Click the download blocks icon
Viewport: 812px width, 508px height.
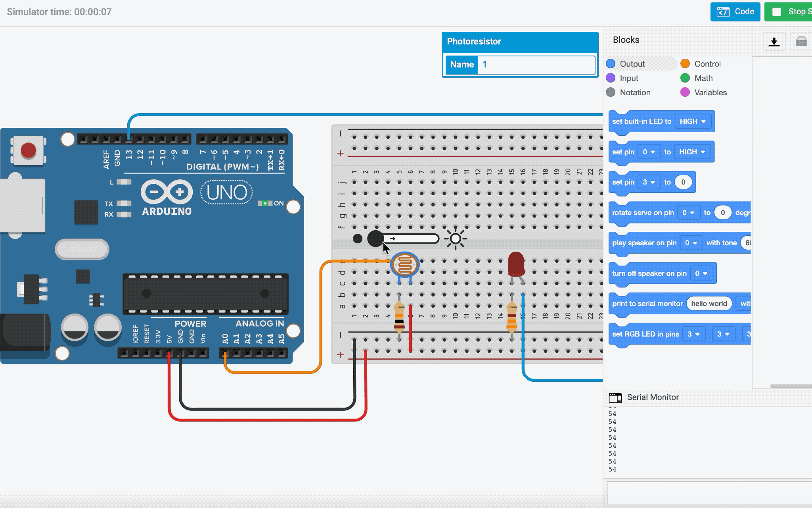(774, 42)
